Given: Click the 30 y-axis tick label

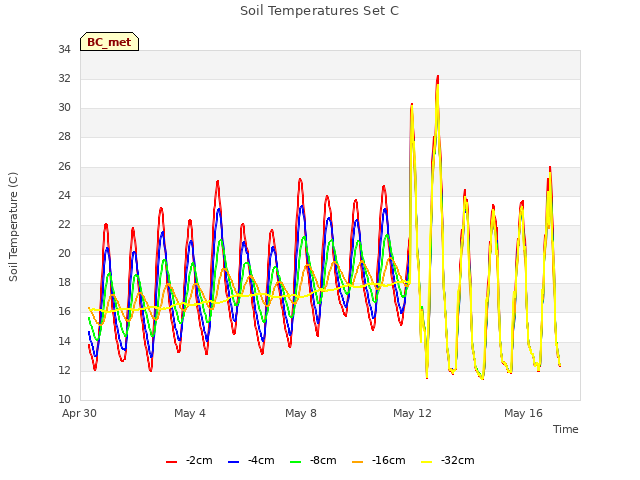Looking at the screenshot, I should point(64,108).
